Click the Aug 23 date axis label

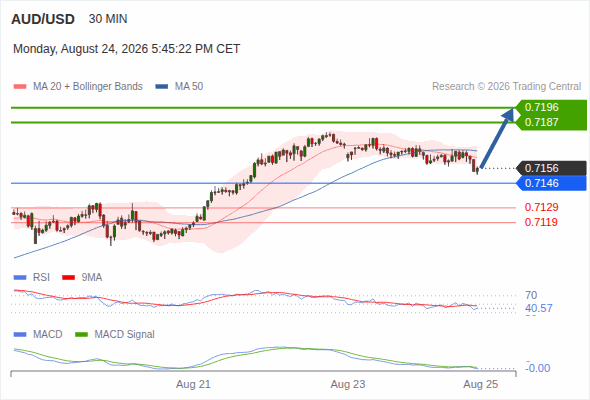tap(348, 385)
